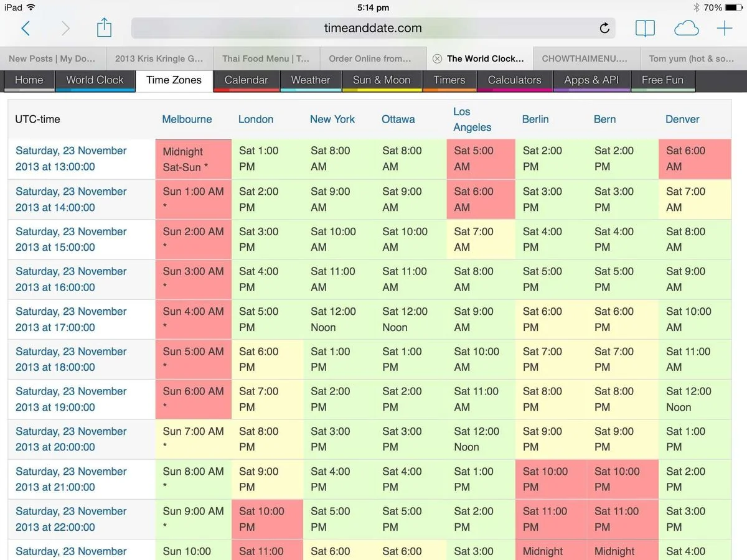Screen dimensions: 747x560
Task: Open the Free Fun menu
Action: [662, 80]
